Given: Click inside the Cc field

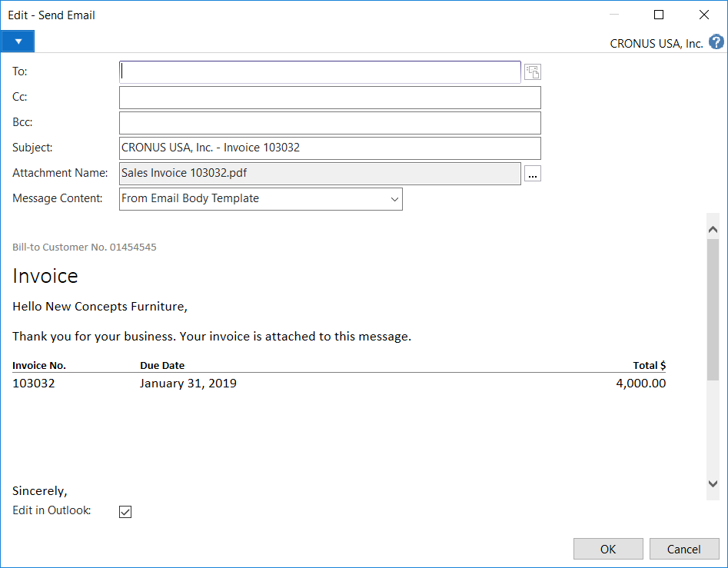Looking at the screenshot, I should (x=330, y=98).
